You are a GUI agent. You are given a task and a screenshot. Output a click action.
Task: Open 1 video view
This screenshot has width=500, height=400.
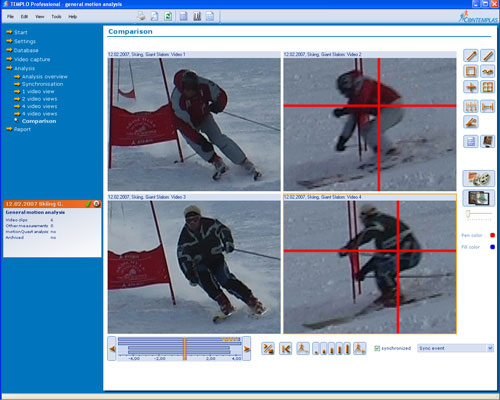tap(38, 91)
